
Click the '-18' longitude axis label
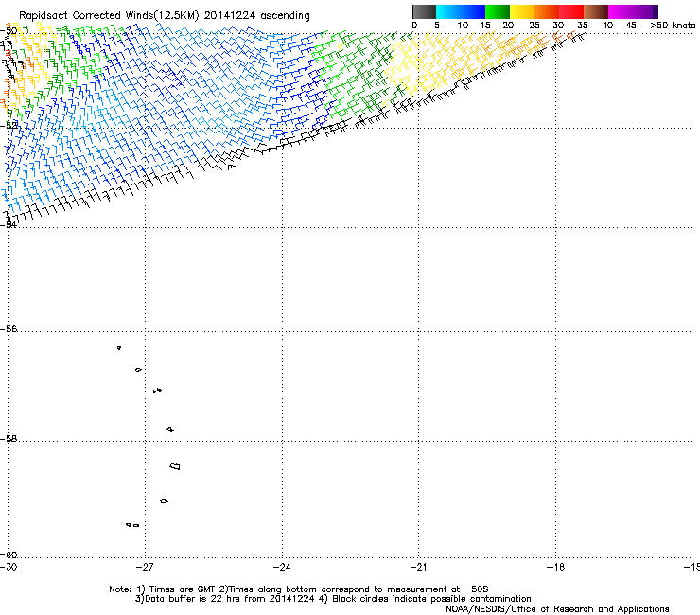coord(556,567)
